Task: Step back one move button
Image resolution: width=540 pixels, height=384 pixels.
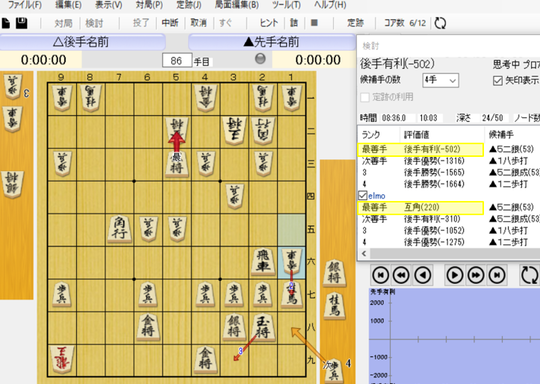Action: point(423,275)
